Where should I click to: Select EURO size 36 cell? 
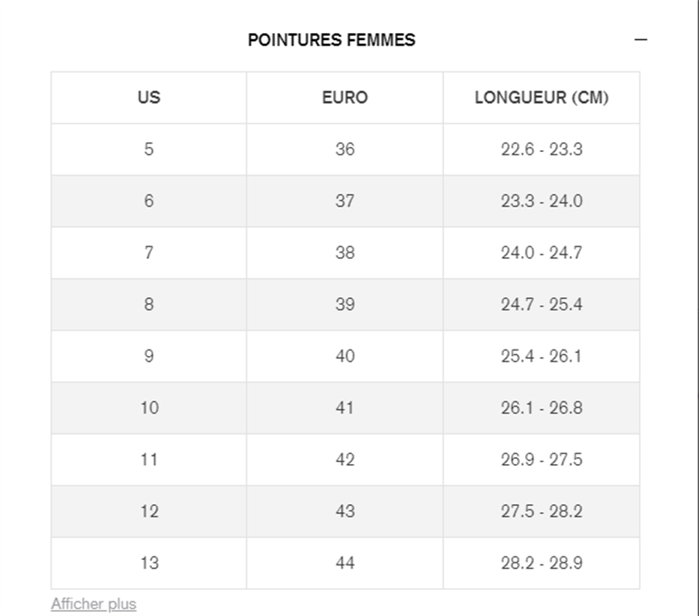click(x=345, y=149)
